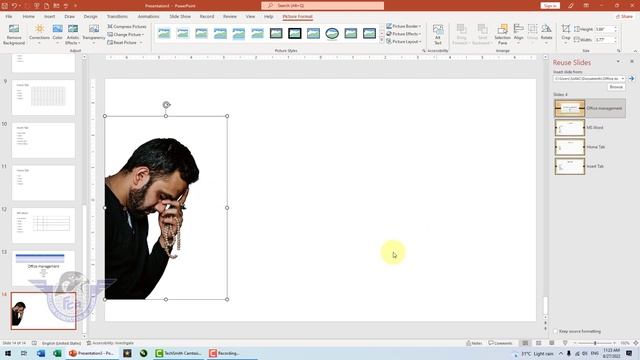Select the Crop tool
This screenshot has height=360, width=640.
tap(565, 34)
